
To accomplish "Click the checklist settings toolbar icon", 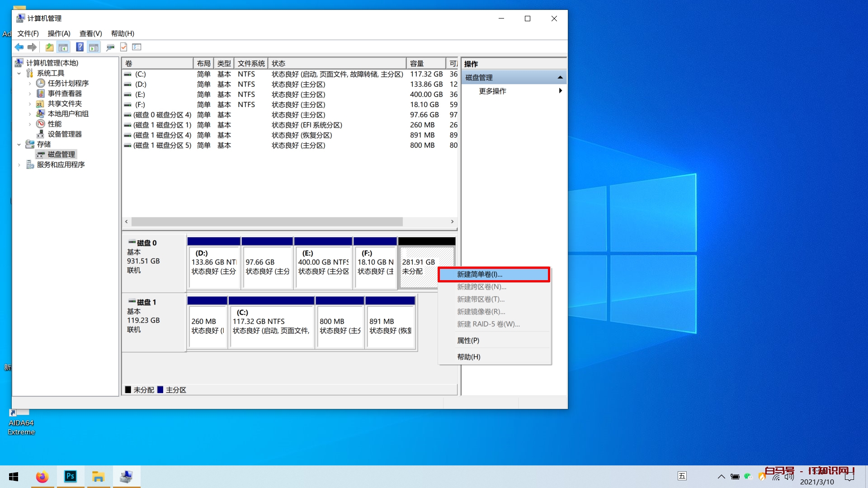I will (x=137, y=47).
